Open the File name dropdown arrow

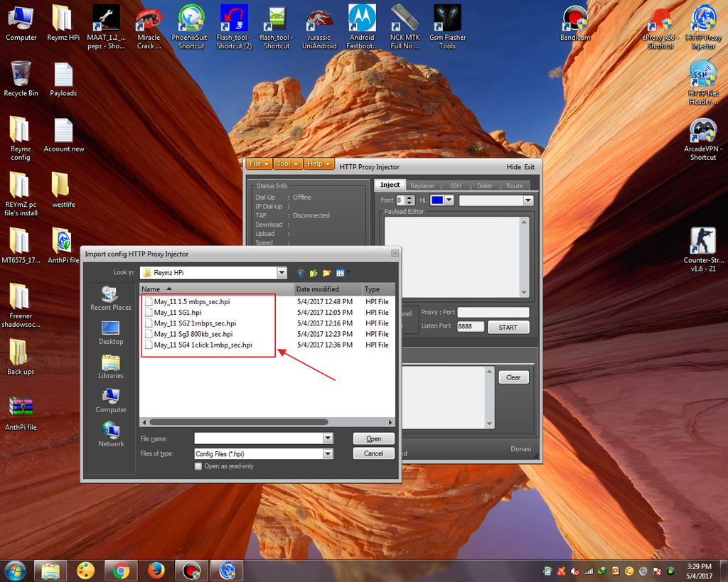tap(328, 438)
